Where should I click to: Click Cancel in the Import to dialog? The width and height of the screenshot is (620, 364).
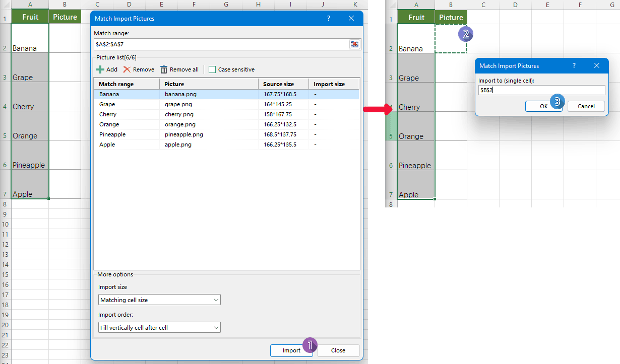pyautogui.click(x=586, y=106)
